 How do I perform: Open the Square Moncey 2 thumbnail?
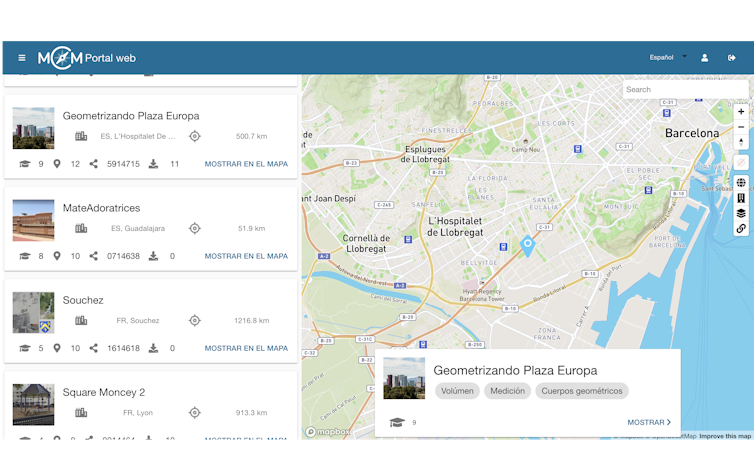coord(33,404)
